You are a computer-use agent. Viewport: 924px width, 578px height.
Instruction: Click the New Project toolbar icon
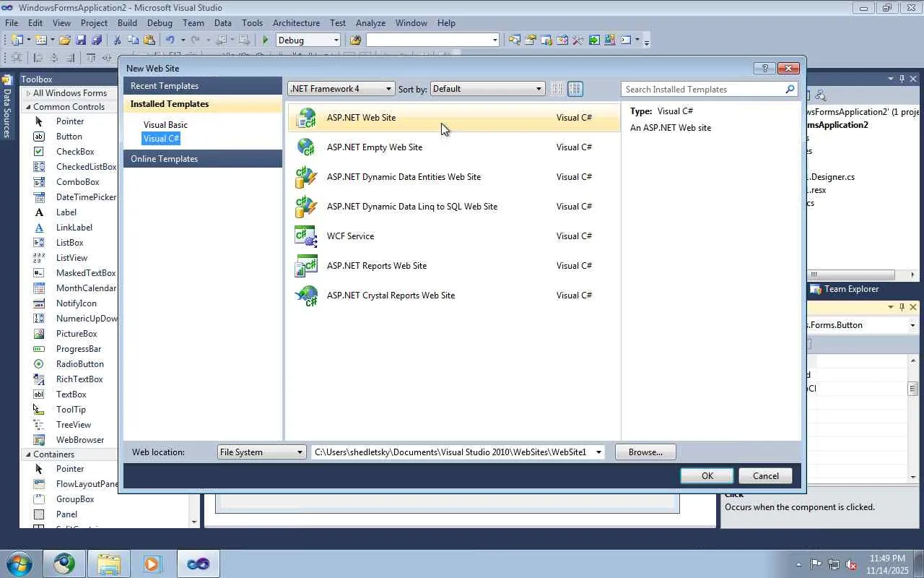[x=17, y=40]
